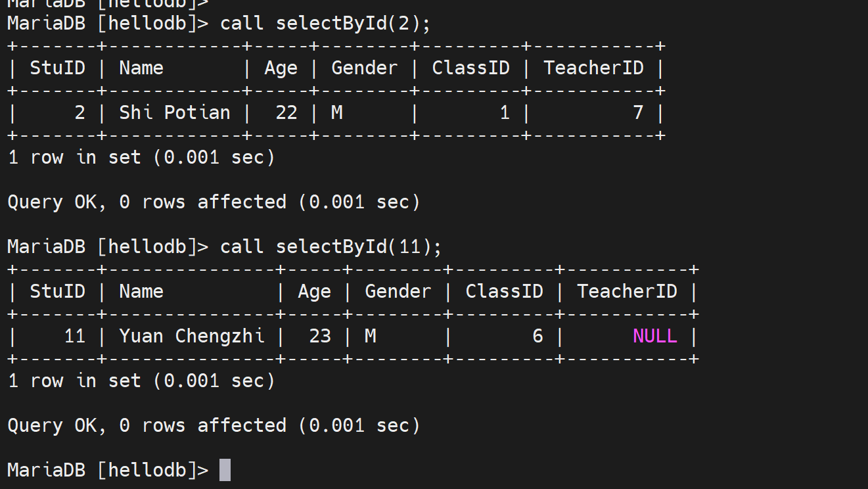Click the Gender header in the second table
The height and width of the screenshot is (489, 868).
tap(398, 292)
